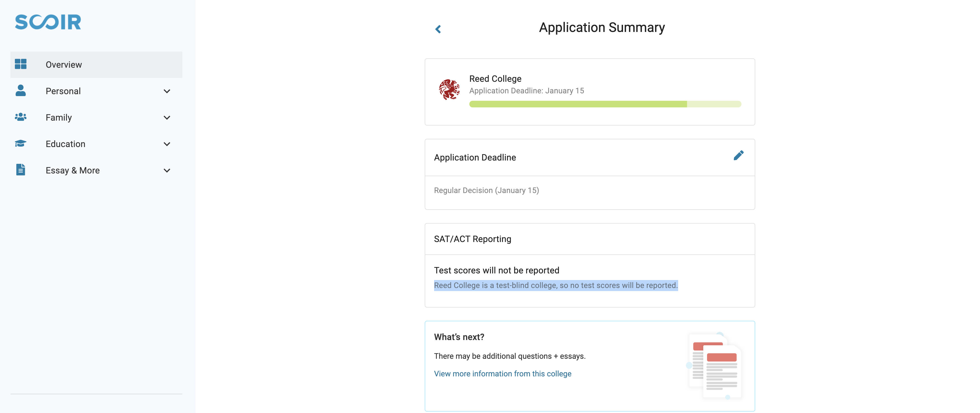The width and height of the screenshot is (980, 413).
Task: Open the Family menu item
Action: tap(96, 118)
